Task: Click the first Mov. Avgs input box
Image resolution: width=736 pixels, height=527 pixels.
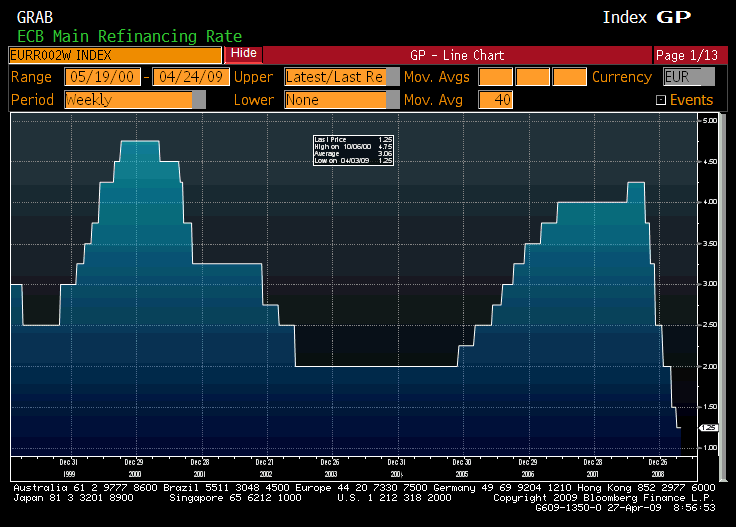Action: pyautogui.click(x=494, y=77)
